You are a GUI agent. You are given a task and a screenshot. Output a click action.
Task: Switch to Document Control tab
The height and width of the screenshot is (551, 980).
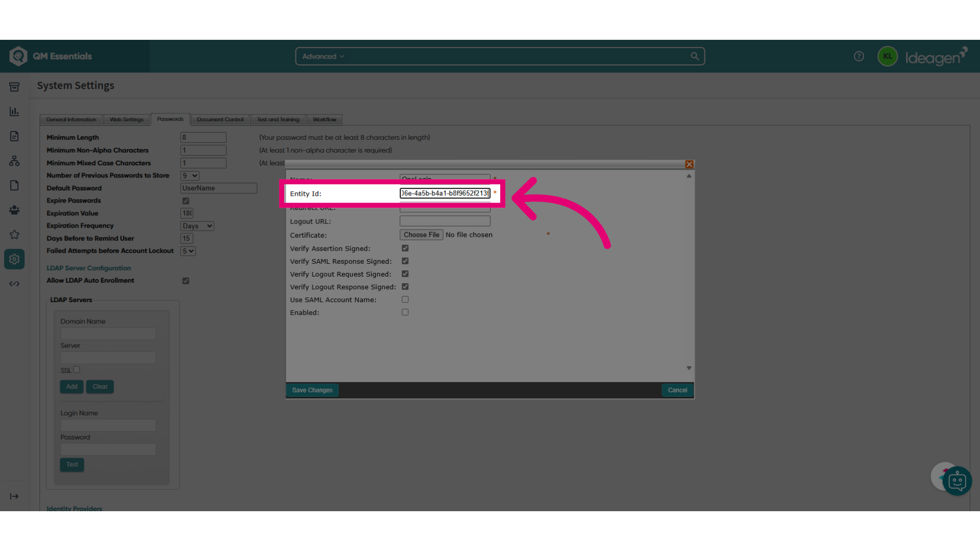[x=220, y=119]
